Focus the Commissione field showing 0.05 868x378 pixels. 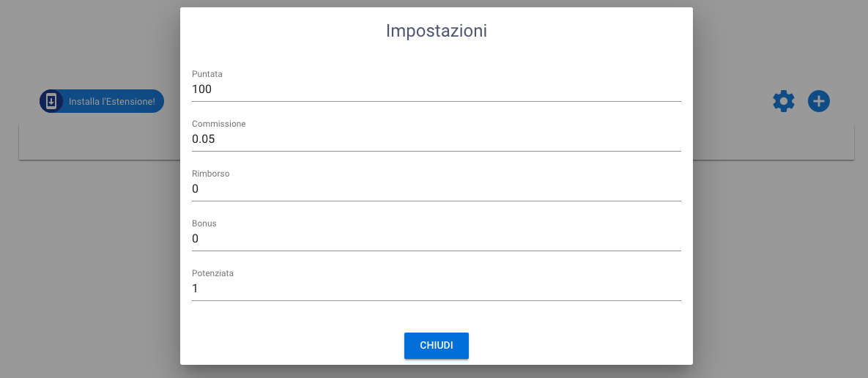click(x=437, y=139)
